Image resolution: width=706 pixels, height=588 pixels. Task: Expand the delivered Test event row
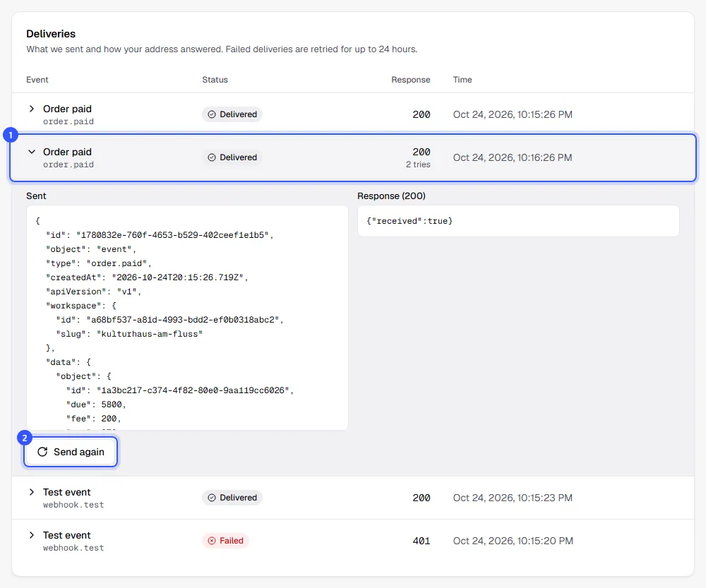click(x=32, y=492)
